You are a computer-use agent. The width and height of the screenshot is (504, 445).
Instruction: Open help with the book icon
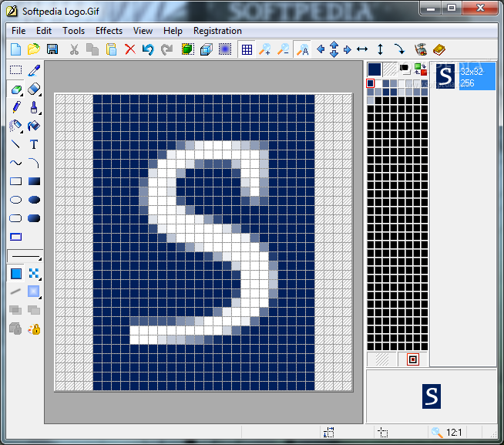point(439,49)
